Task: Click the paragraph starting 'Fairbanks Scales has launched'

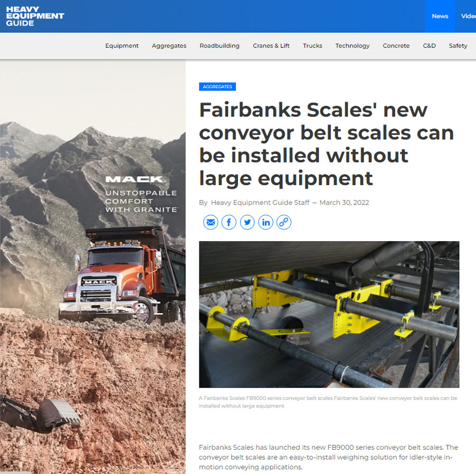Action: [328, 457]
